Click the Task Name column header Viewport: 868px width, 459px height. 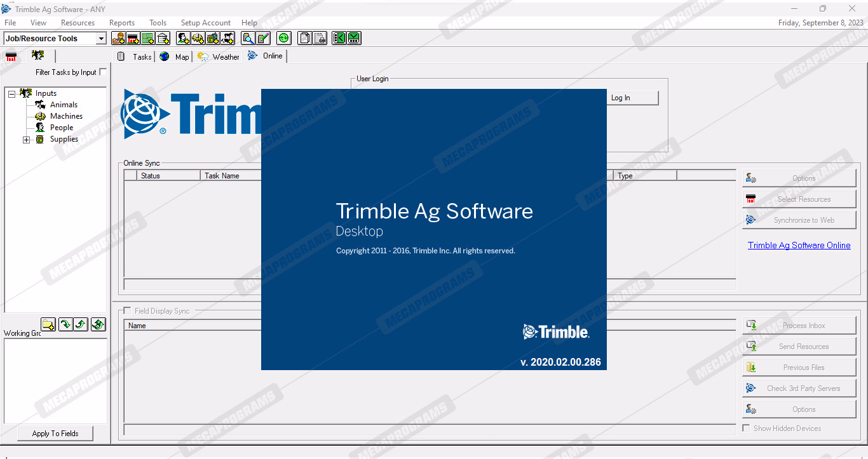click(231, 176)
